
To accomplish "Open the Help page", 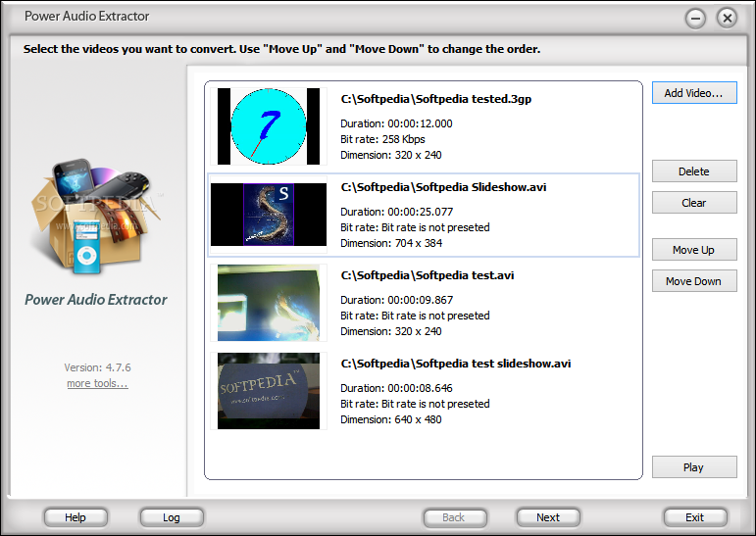I will click(x=76, y=517).
